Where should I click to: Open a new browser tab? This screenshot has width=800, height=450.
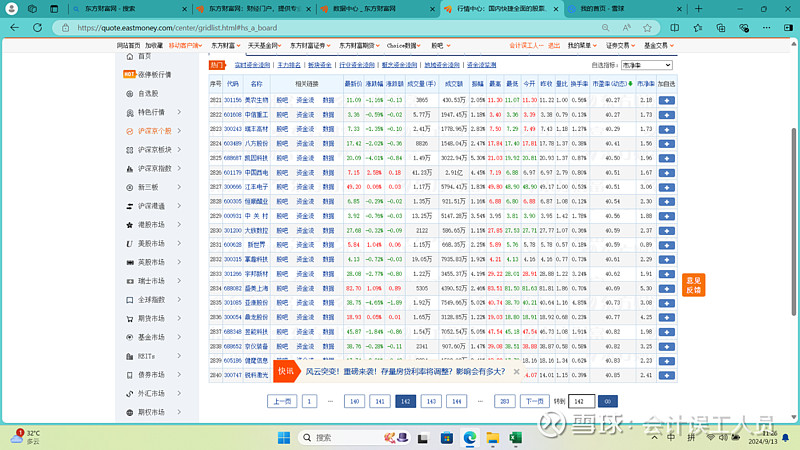point(698,9)
